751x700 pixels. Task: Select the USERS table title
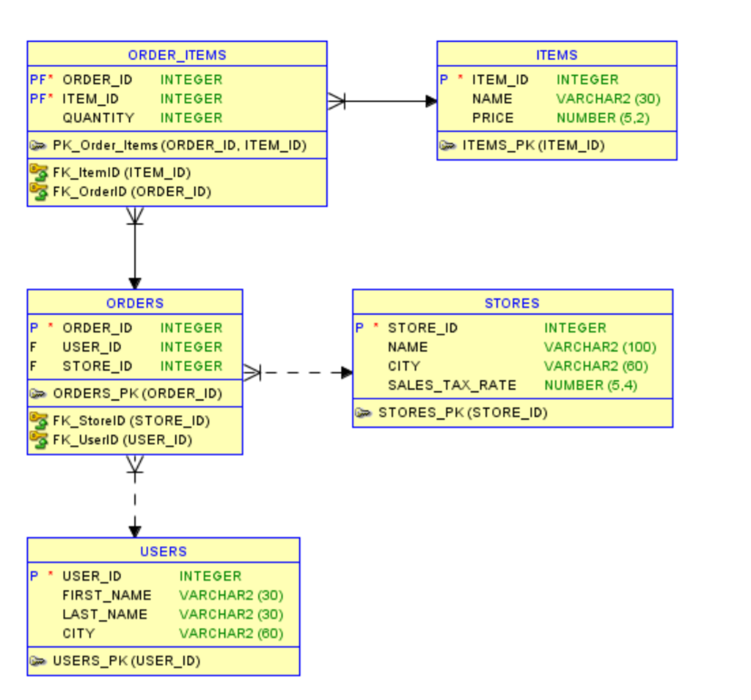click(164, 552)
